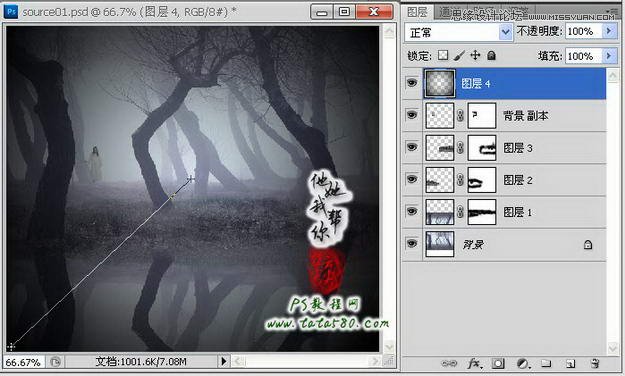The height and width of the screenshot is (376, 625).
Task: Click the 不透明度 value field
Action: (x=584, y=31)
